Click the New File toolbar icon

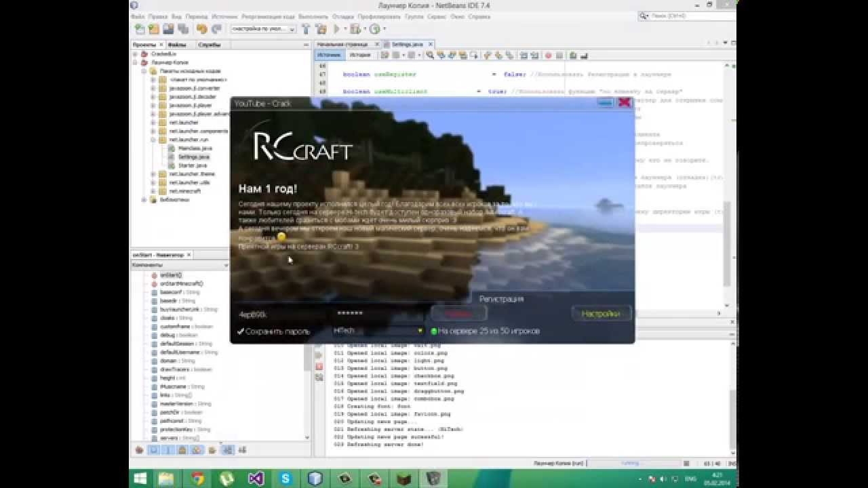coord(140,29)
